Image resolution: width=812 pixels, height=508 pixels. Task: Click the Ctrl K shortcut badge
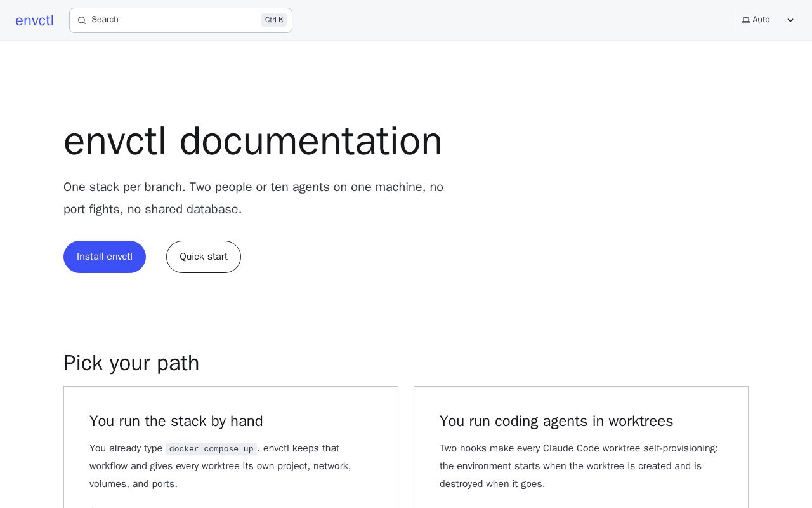coord(274,20)
